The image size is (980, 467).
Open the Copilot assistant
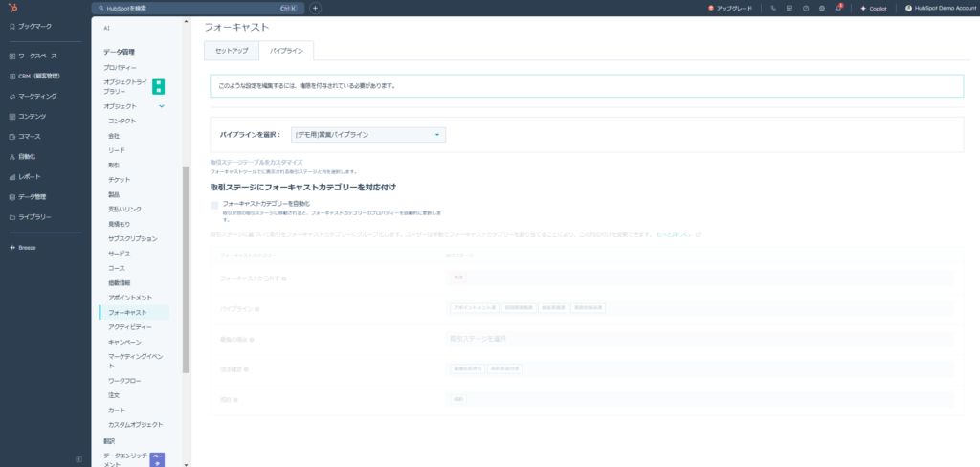tap(874, 8)
